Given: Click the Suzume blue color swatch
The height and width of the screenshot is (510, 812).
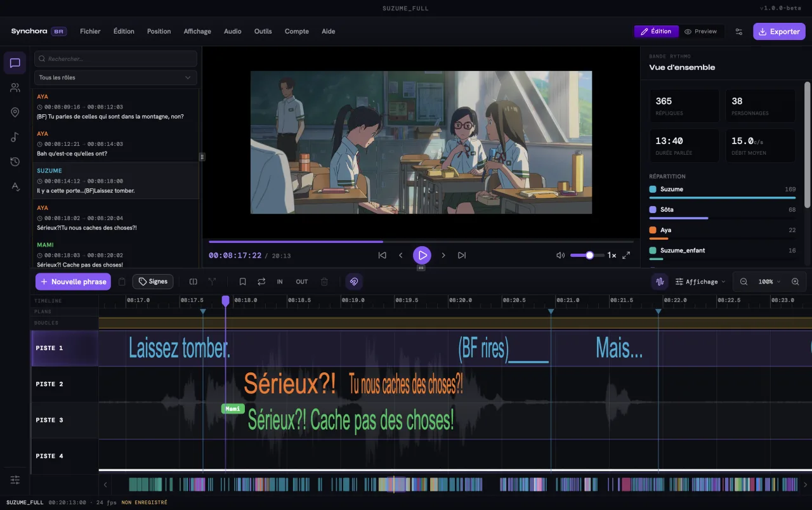Looking at the screenshot, I should point(653,189).
